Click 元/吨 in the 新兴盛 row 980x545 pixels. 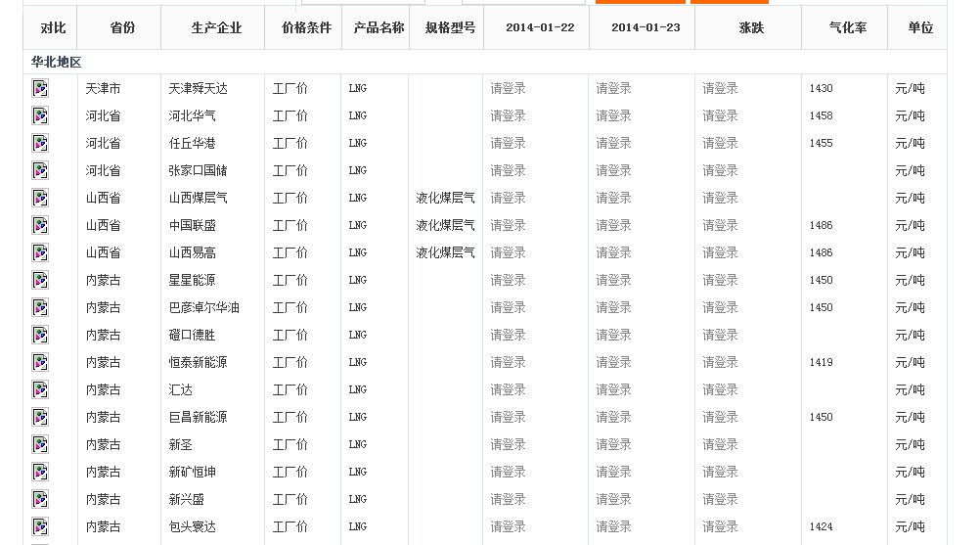point(910,499)
